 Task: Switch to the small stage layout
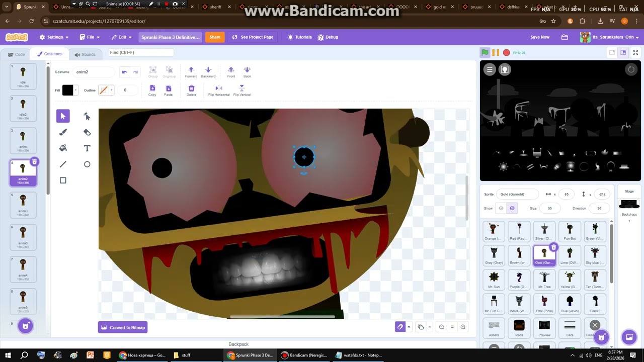pos(612,53)
